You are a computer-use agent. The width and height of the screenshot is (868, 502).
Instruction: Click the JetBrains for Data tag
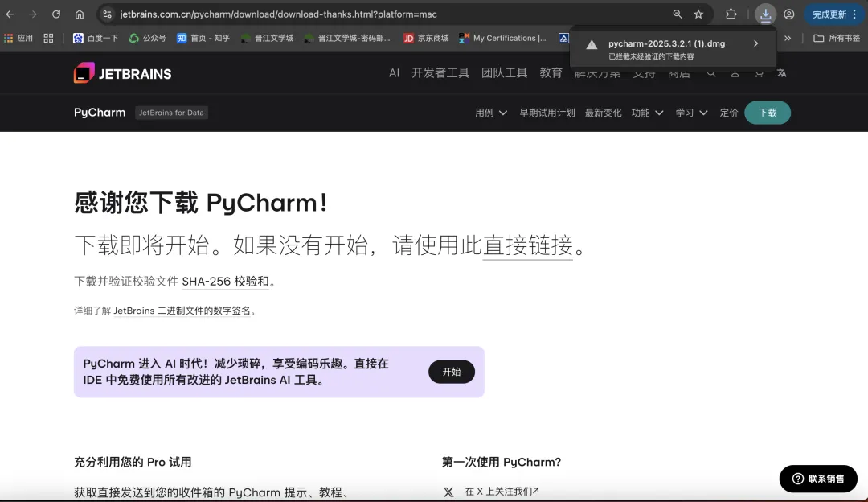172,113
